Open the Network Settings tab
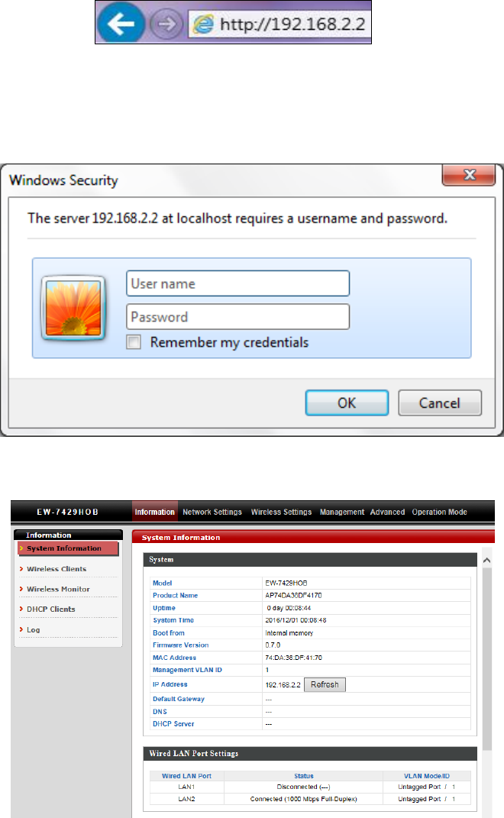The image size is (504, 818). [x=212, y=512]
